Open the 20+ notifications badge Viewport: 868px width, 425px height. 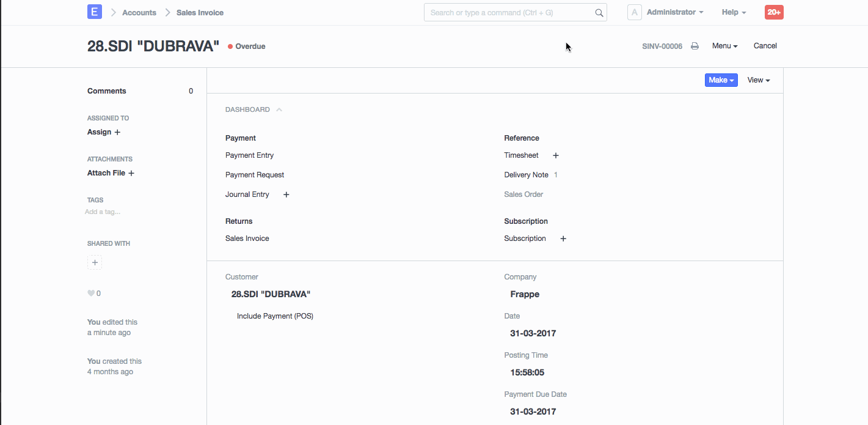[774, 12]
